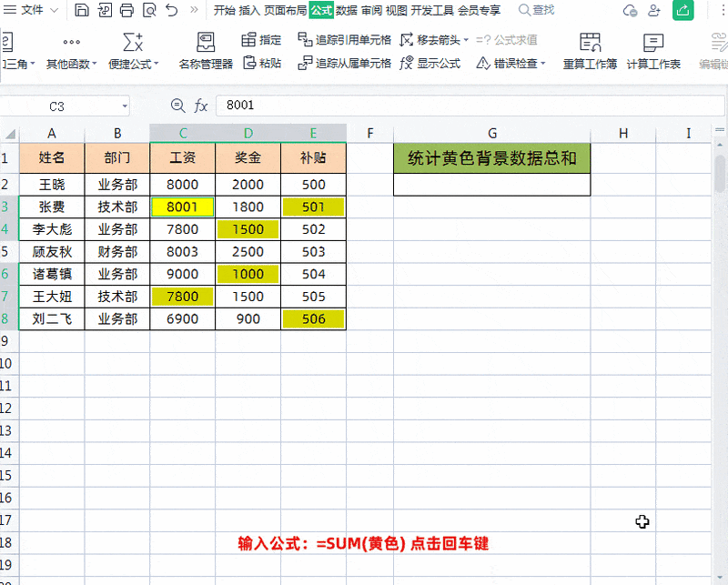
Task: Select yellow cell 7800 in row 7
Action: 183,297
